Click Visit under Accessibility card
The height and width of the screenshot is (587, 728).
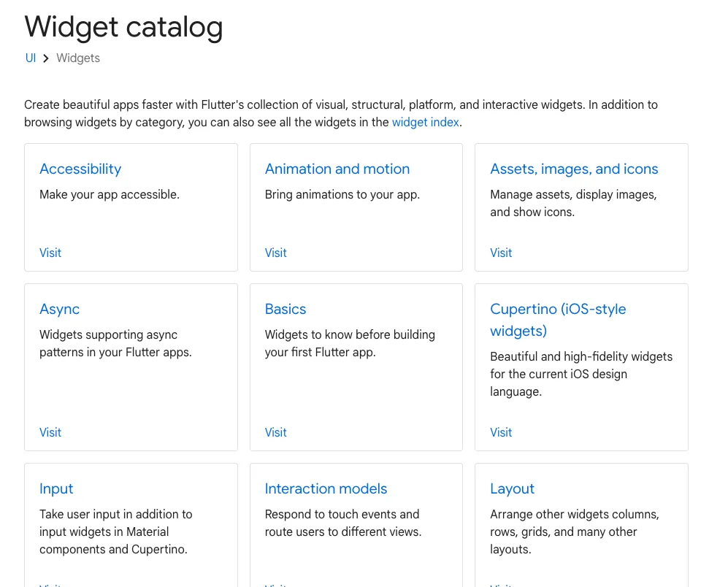pos(50,253)
